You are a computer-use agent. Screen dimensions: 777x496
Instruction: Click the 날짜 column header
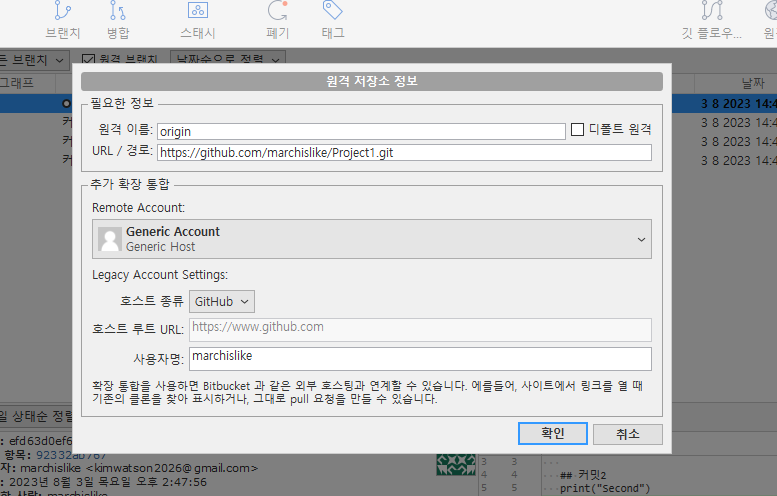point(753,83)
